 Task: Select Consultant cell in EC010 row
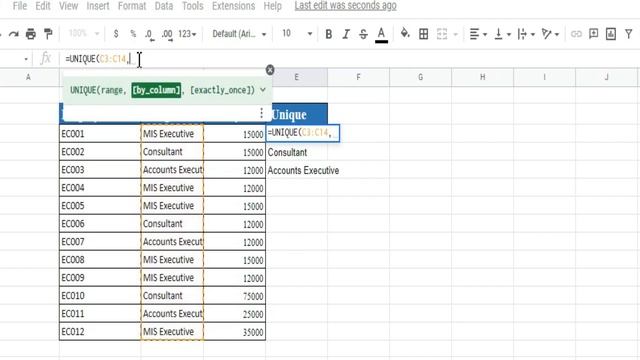click(172, 296)
